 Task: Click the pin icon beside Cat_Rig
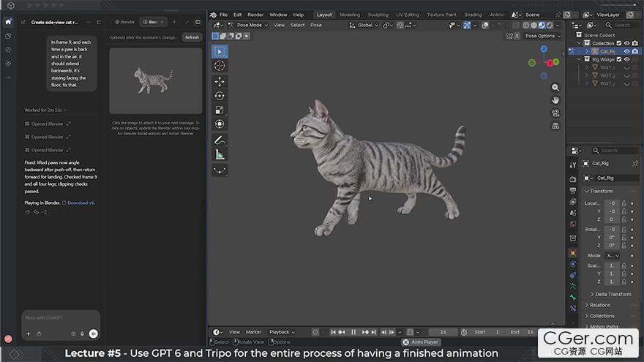[635, 163]
